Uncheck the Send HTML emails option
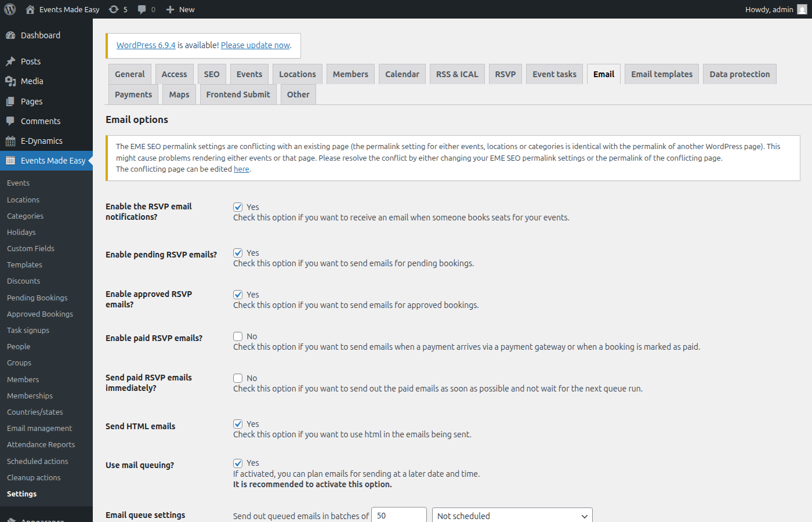The height and width of the screenshot is (522, 812). (238, 423)
